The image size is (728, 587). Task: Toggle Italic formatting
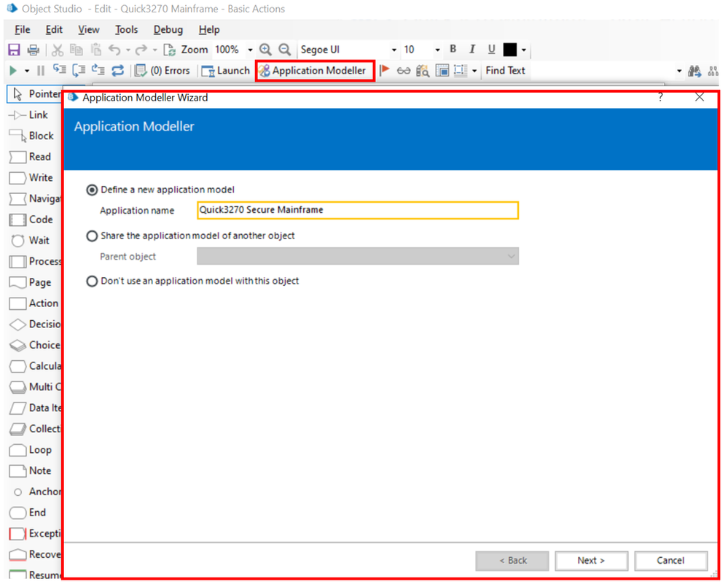472,50
